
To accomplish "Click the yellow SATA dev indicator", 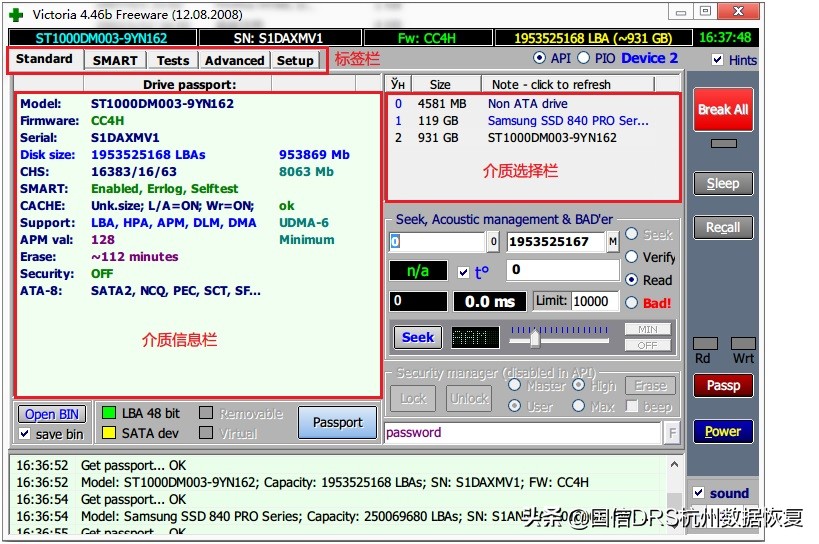I will point(107,434).
